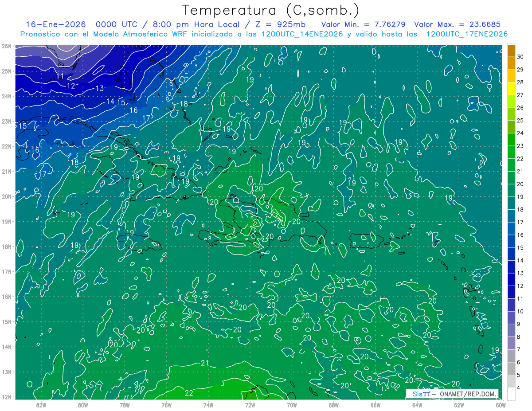Screen dimensions: 532x411
Task: Click the '76W' longitude axis label
Action: (x=166, y=405)
